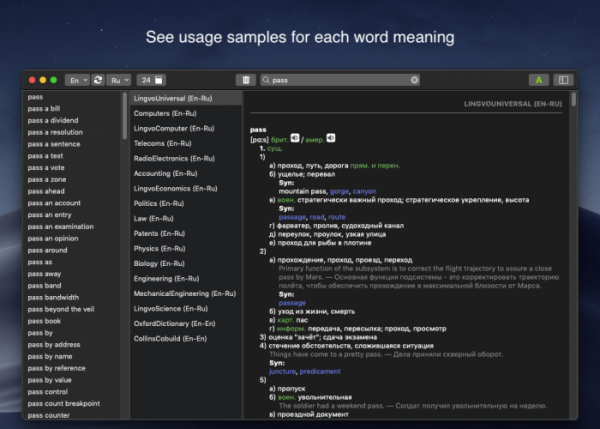The height and width of the screenshot is (429, 600).
Task: Select Biology (En-Ru) dictionary
Action: click(186, 263)
